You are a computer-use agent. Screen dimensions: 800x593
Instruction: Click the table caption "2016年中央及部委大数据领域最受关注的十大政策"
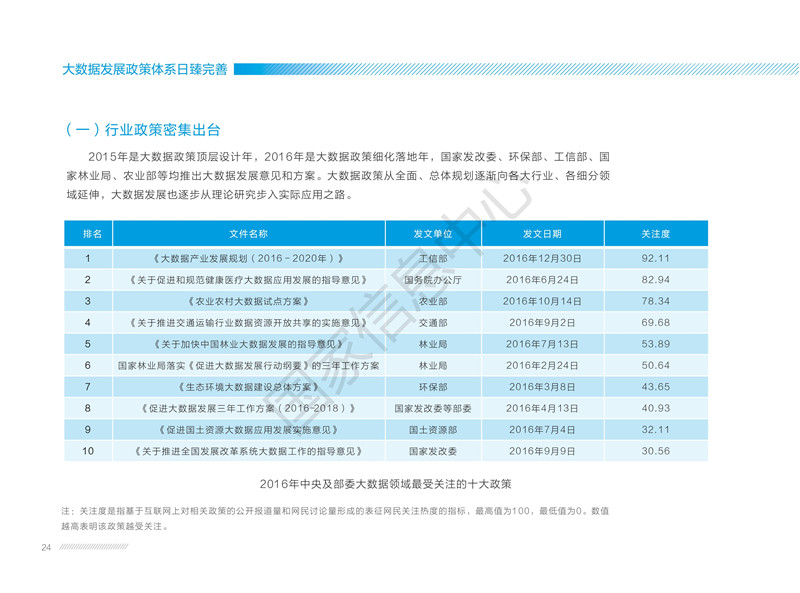pyautogui.click(x=386, y=484)
